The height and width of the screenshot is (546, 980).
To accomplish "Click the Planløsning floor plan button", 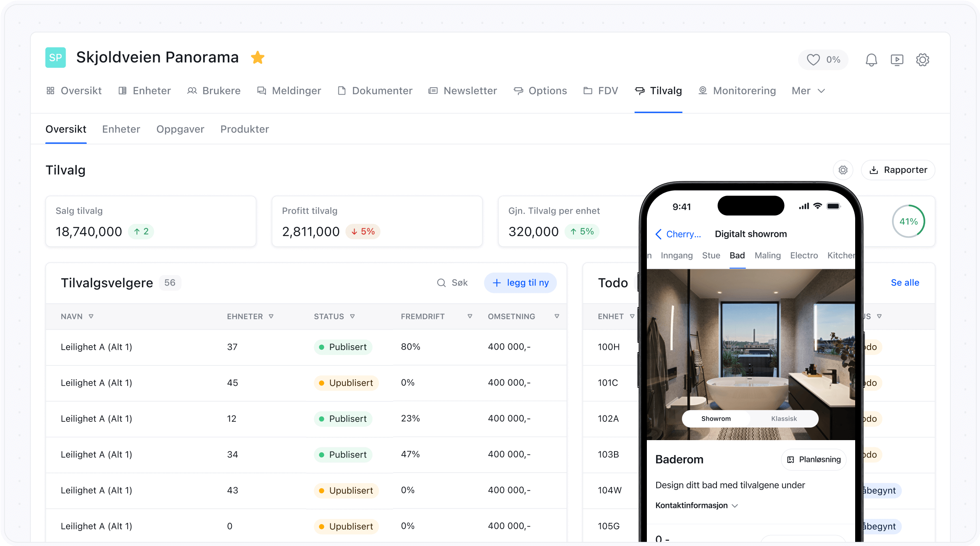I will click(814, 460).
